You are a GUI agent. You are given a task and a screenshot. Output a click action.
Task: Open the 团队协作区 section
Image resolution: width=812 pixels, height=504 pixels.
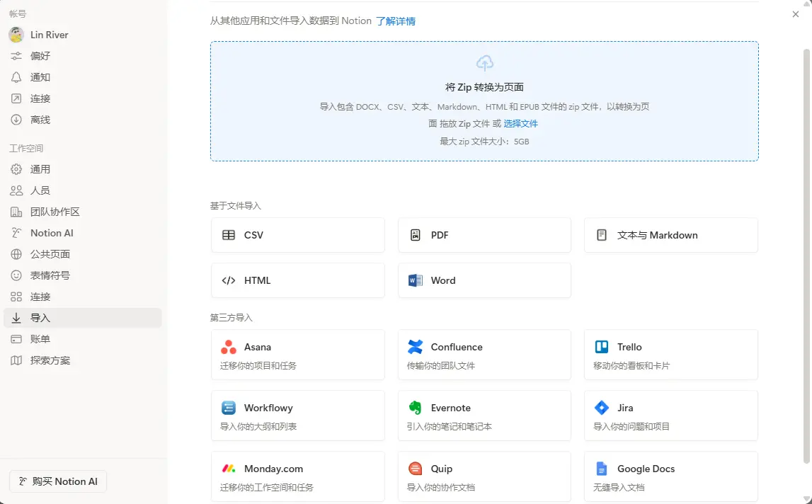[83, 212]
